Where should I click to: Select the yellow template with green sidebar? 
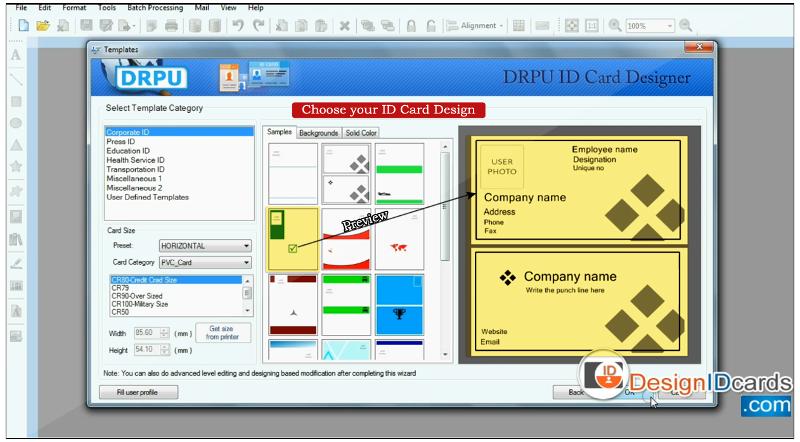pyautogui.click(x=292, y=239)
